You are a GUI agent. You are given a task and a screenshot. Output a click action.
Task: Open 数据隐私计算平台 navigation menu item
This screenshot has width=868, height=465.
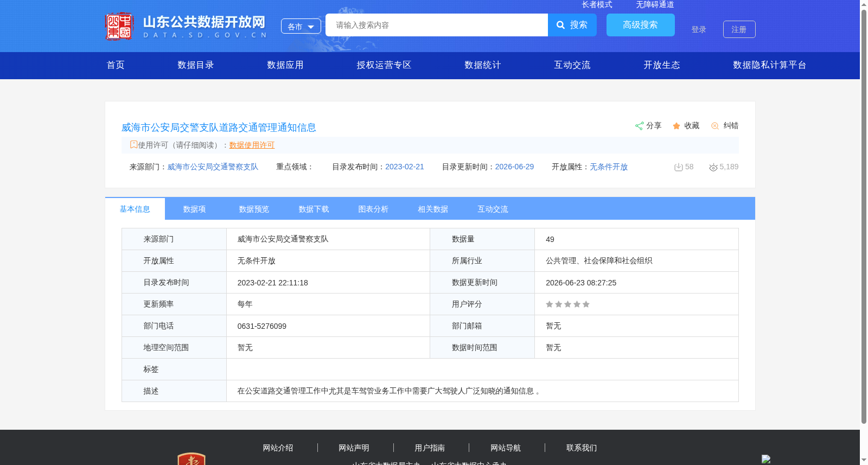coord(770,65)
